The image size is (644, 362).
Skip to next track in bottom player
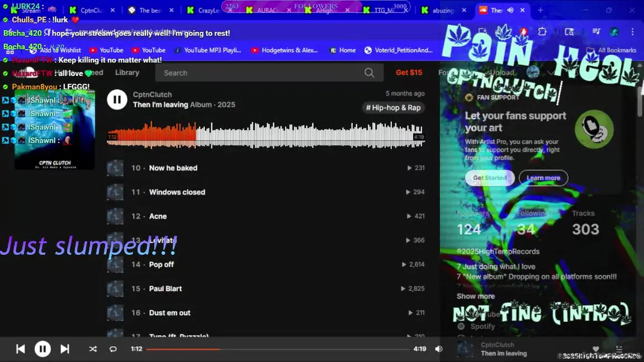coord(65,349)
